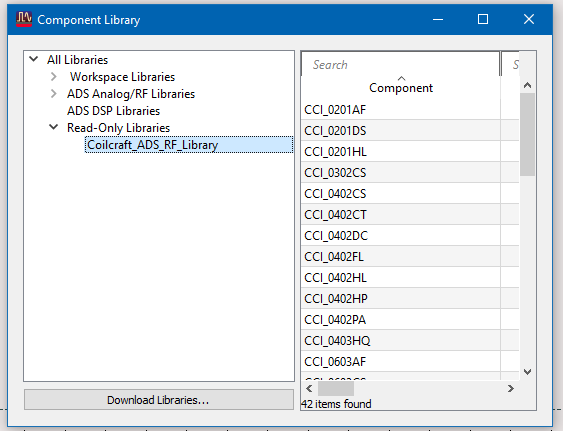The image size is (563, 431).
Task: Select component CCI_0603AF
Action: (401, 362)
